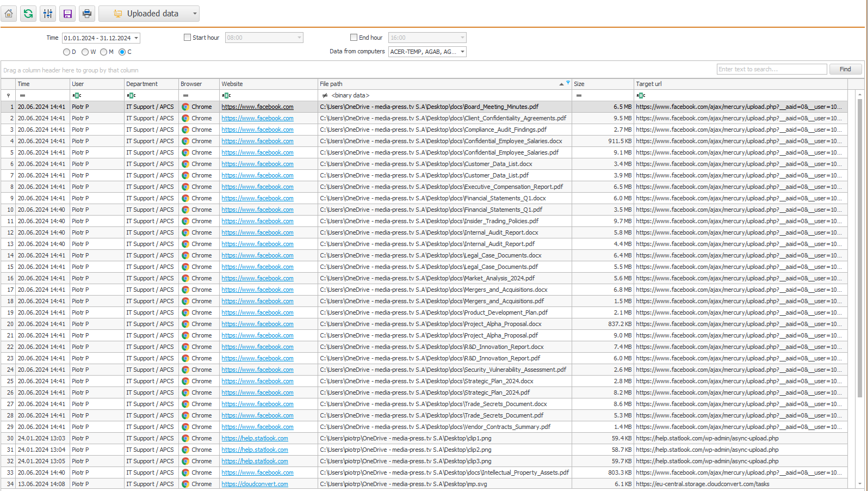Open facebook.com link in row 1
The width and height of the screenshot is (868, 491).
[257, 107]
